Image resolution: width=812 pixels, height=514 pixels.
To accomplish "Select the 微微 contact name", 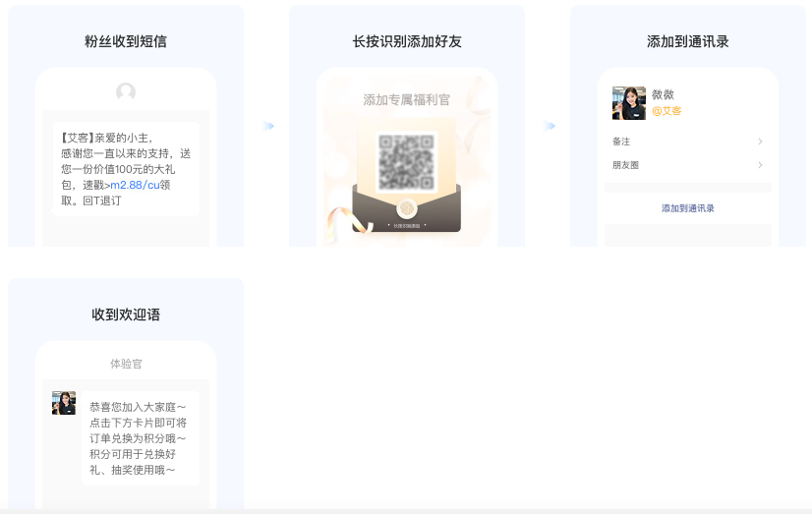I will pos(664,94).
